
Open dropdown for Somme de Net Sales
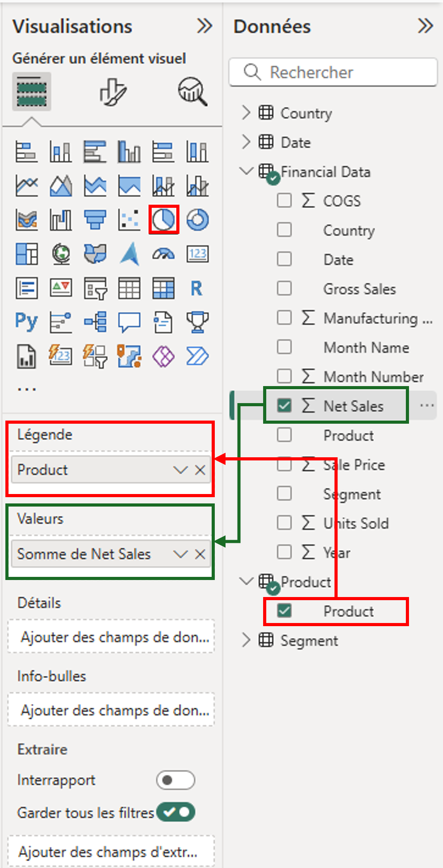(x=180, y=554)
